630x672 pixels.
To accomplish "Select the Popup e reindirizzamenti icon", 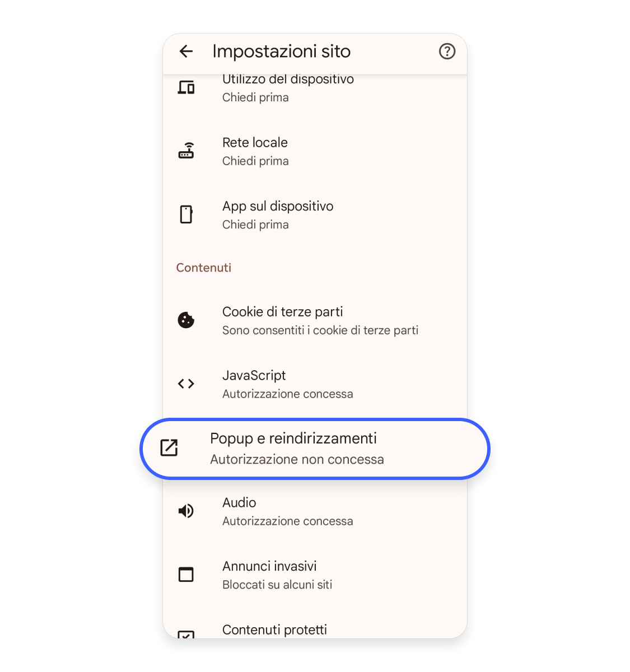I will (169, 448).
